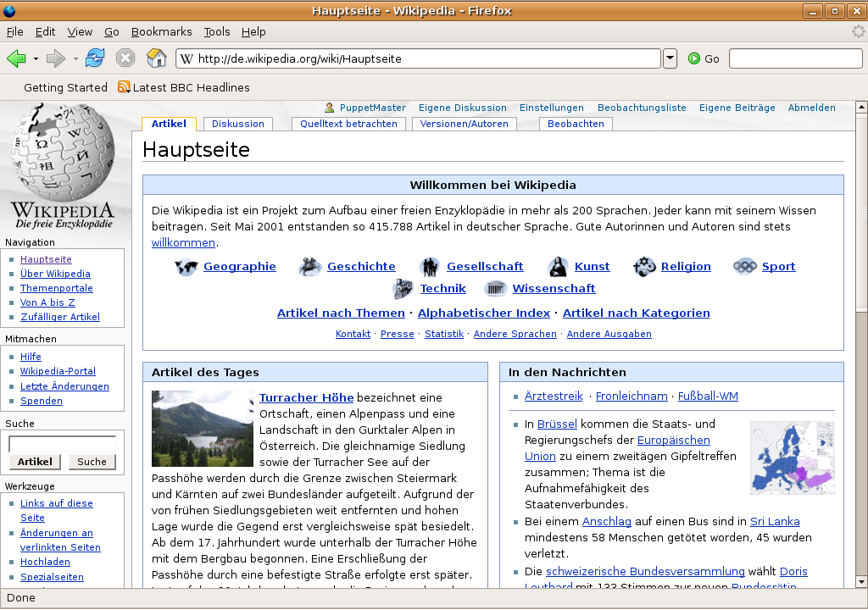The image size is (868, 610).
Task: Click the browser search box
Action: [x=795, y=58]
